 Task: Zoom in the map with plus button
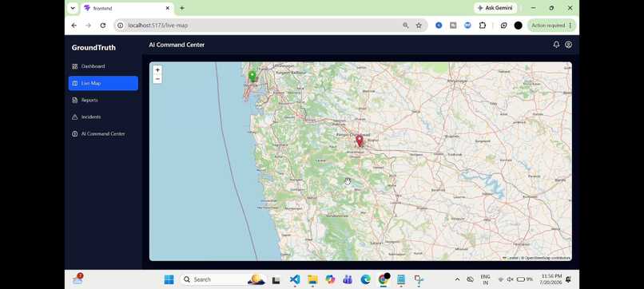(x=157, y=70)
